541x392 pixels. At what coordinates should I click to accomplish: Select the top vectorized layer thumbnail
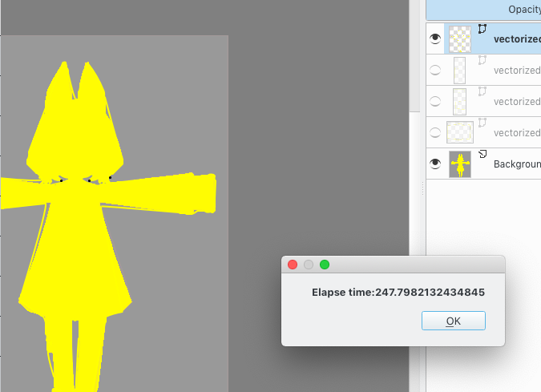pyautogui.click(x=459, y=38)
